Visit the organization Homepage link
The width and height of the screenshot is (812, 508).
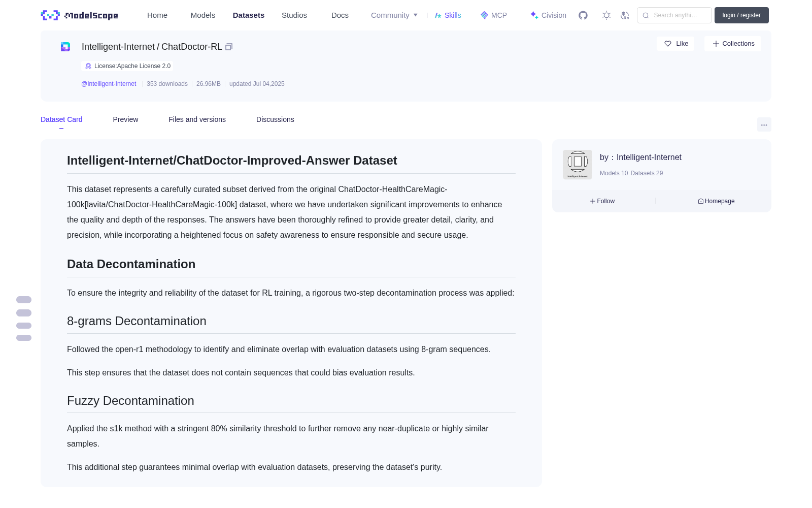(716, 201)
